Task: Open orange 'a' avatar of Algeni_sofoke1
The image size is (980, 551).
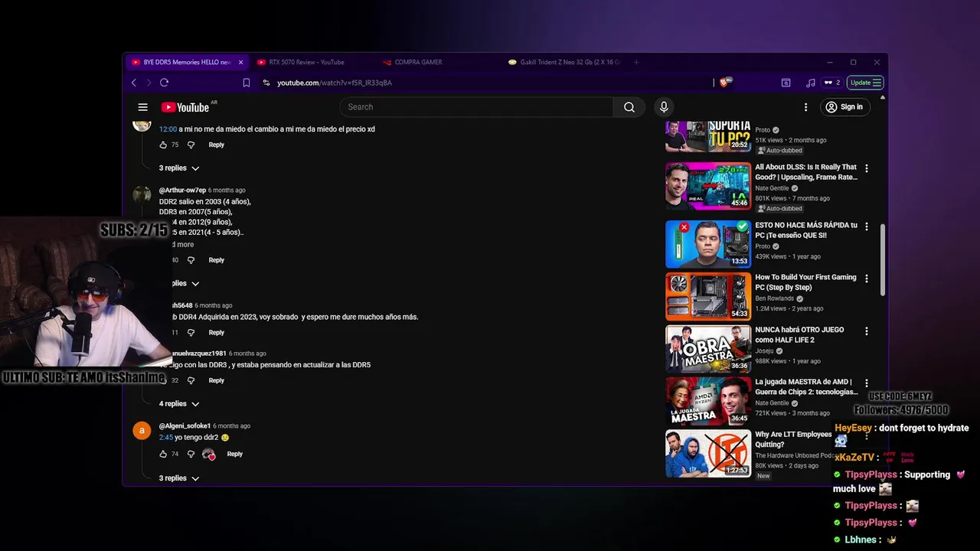Action: pyautogui.click(x=142, y=431)
